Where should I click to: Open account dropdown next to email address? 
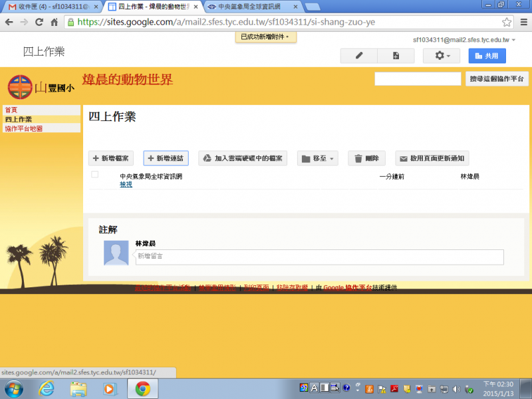(513, 40)
